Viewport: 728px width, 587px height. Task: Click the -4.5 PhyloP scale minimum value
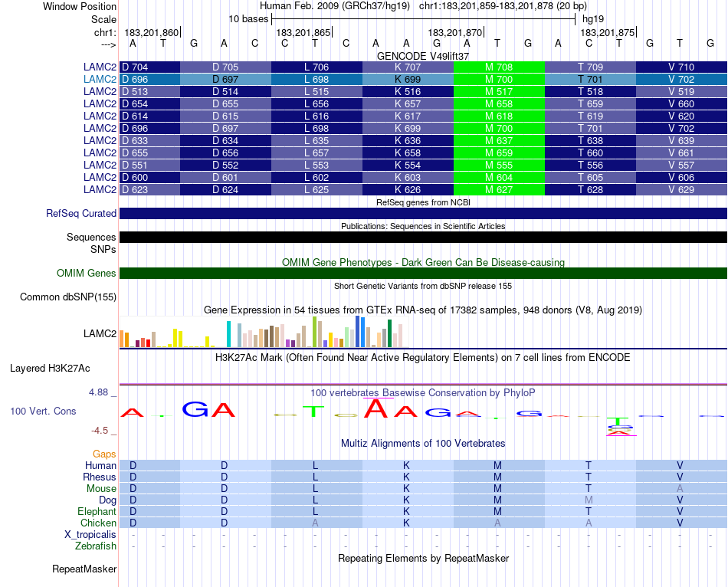tap(100, 431)
